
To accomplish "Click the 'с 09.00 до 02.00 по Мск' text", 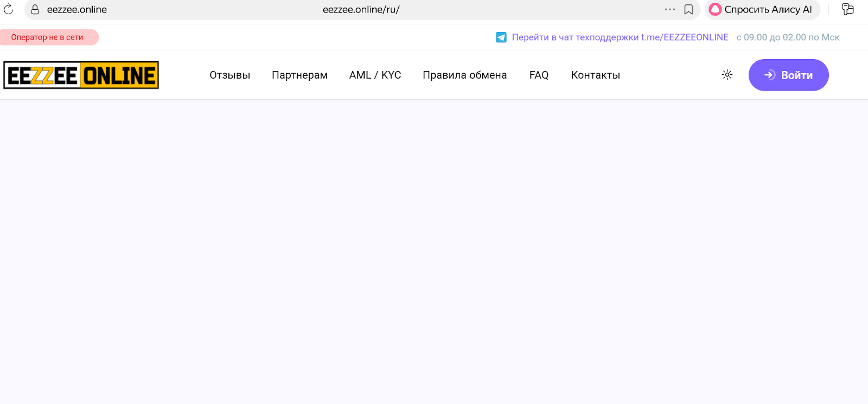I will point(788,37).
